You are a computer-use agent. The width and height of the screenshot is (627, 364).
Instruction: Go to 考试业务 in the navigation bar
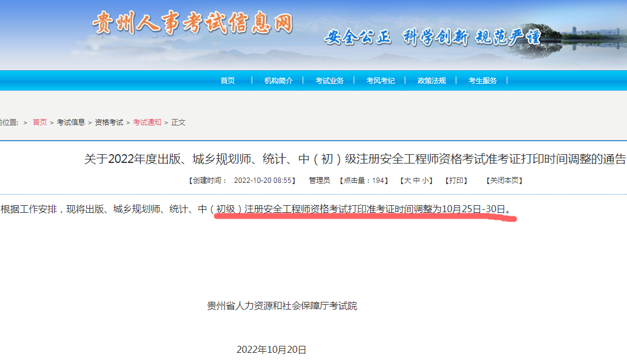(x=329, y=81)
